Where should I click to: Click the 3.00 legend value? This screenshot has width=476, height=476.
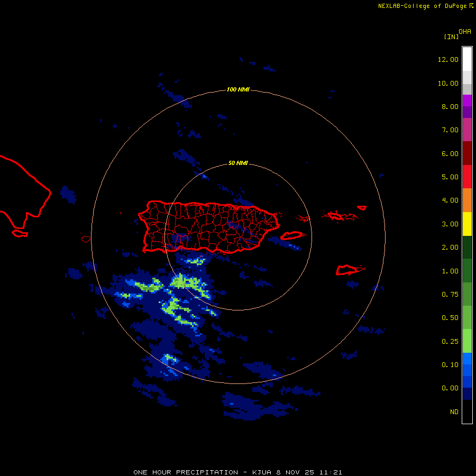[x=450, y=224]
